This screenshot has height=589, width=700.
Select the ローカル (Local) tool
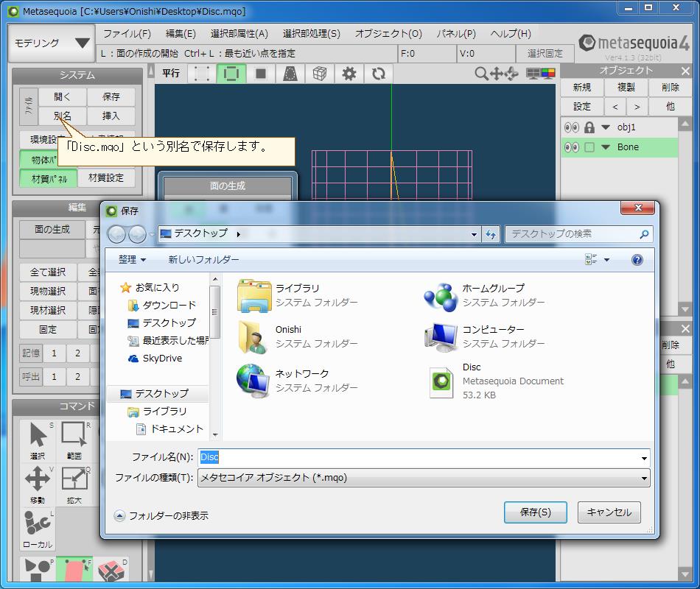(x=37, y=525)
